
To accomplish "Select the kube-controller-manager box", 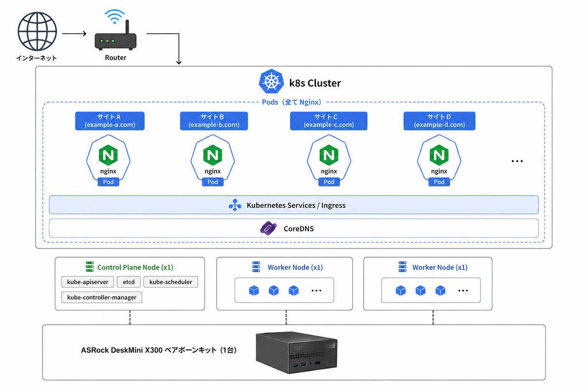I will [101, 297].
